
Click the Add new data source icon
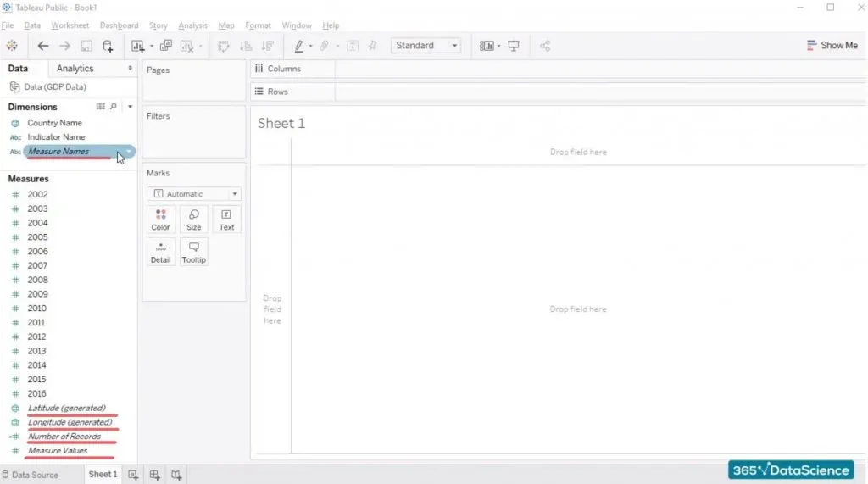(x=108, y=46)
